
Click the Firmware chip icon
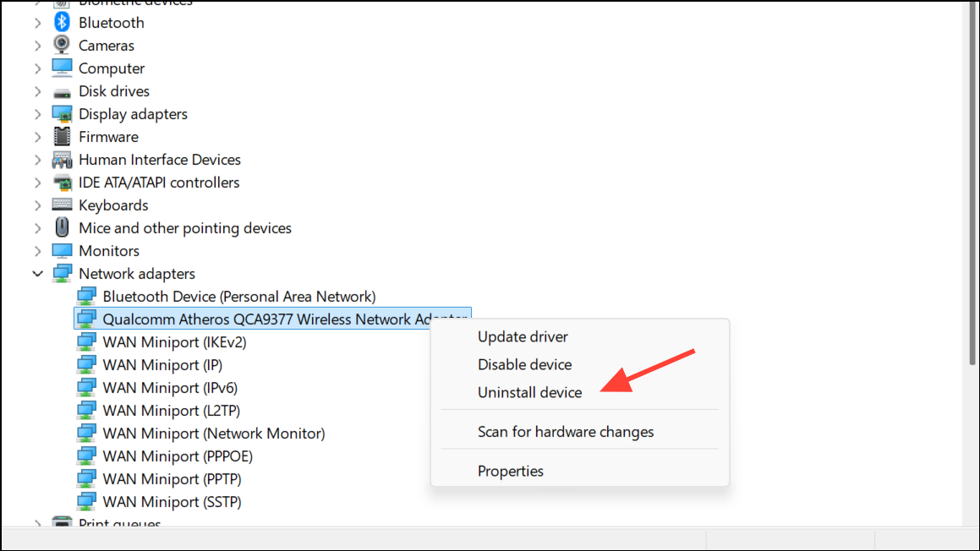click(x=62, y=137)
